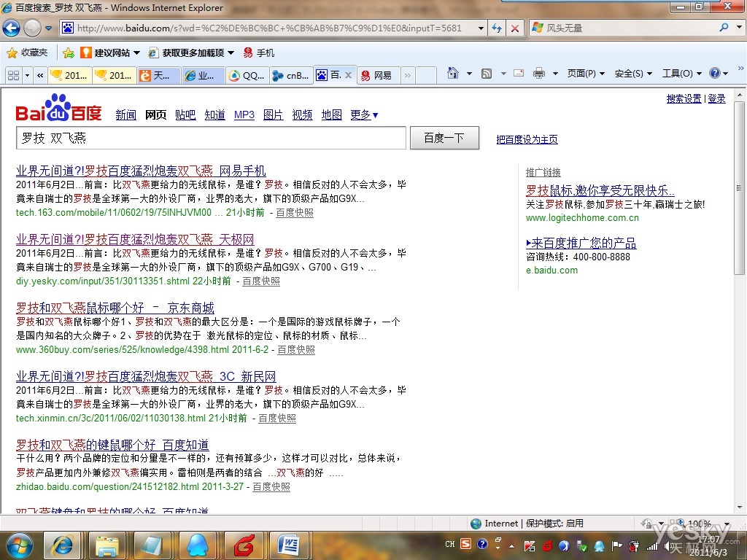The width and height of the screenshot is (747, 560).
Task: Switch to the 业... browser tab
Action: pos(203,75)
